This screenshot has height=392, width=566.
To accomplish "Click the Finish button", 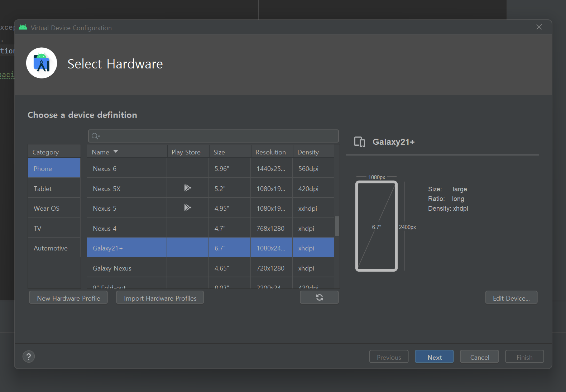I will click(x=524, y=357).
